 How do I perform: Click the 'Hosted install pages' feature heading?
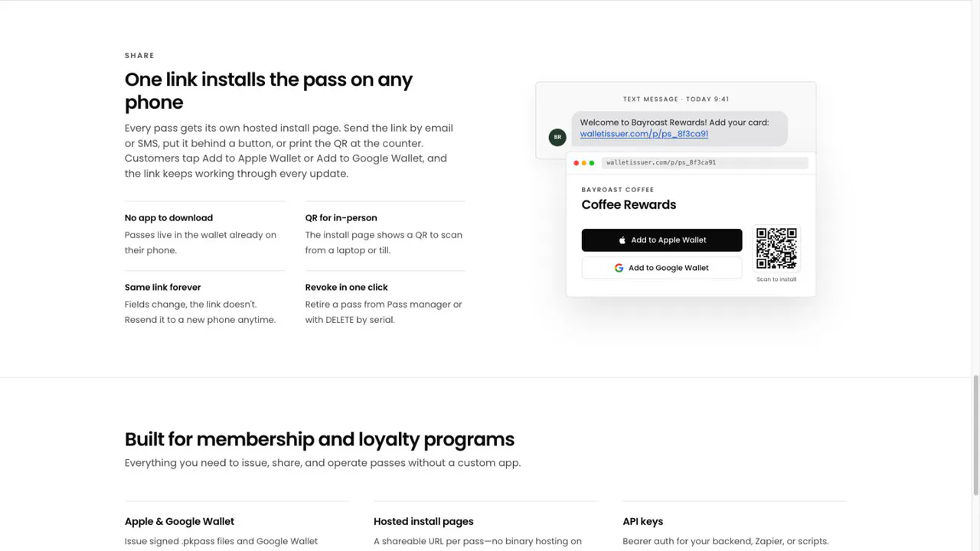coord(423,521)
